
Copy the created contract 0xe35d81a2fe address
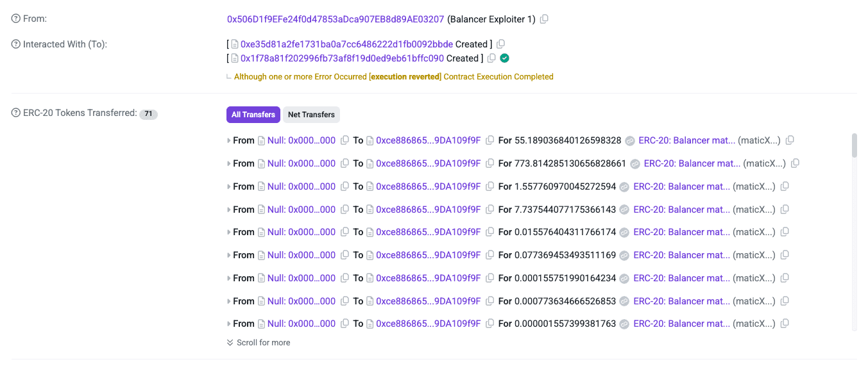click(501, 44)
